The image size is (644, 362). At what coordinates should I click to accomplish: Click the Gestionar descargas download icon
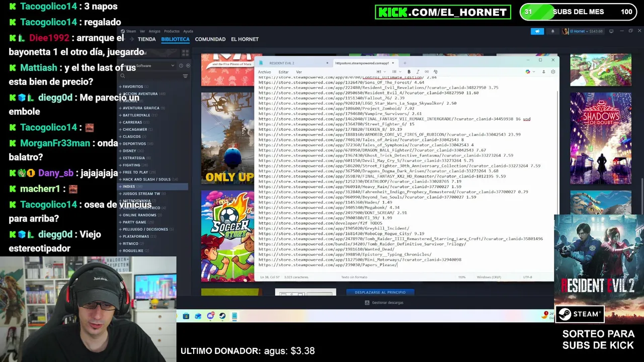pyautogui.click(x=367, y=303)
